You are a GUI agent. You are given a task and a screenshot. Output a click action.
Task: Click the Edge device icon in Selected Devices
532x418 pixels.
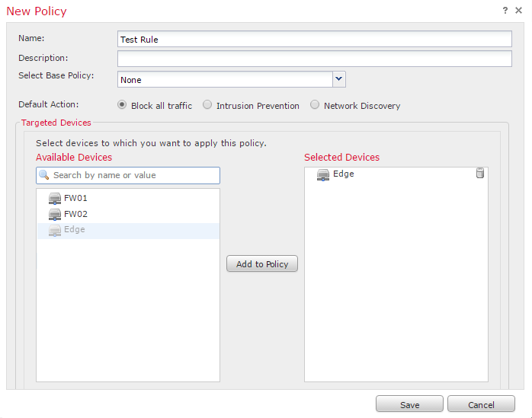tap(323, 174)
